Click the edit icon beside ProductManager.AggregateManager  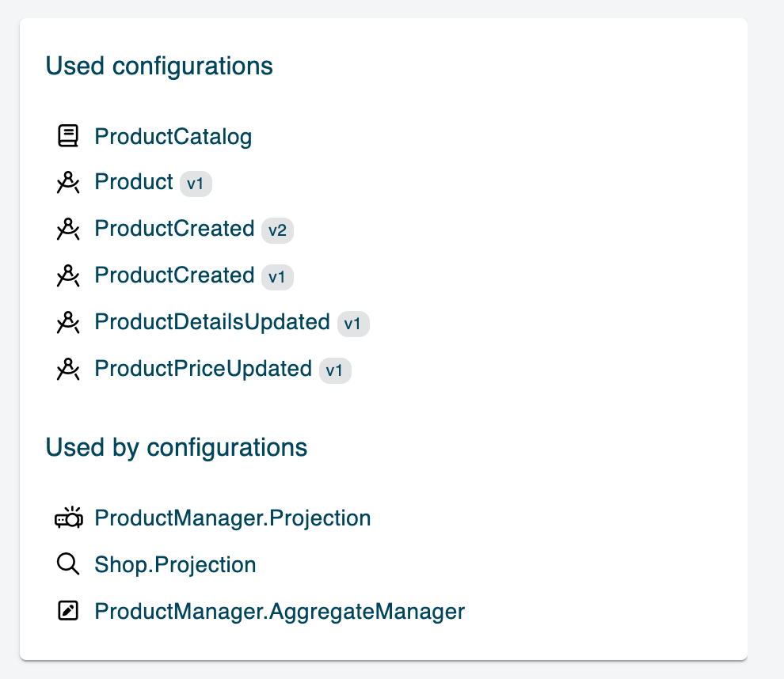click(x=69, y=611)
